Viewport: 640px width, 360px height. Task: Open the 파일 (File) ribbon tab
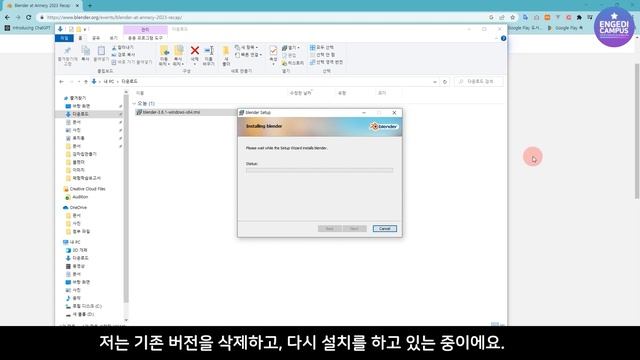tap(64, 38)
